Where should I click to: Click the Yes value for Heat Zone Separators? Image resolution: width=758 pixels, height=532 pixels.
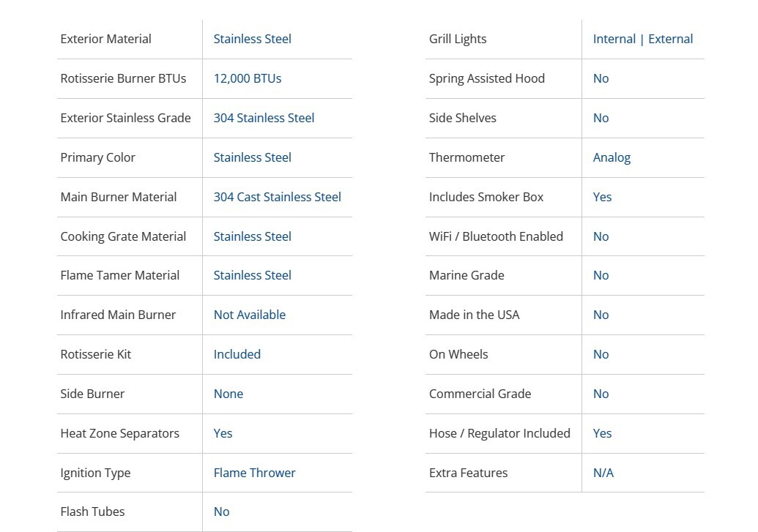click(223, 433)
